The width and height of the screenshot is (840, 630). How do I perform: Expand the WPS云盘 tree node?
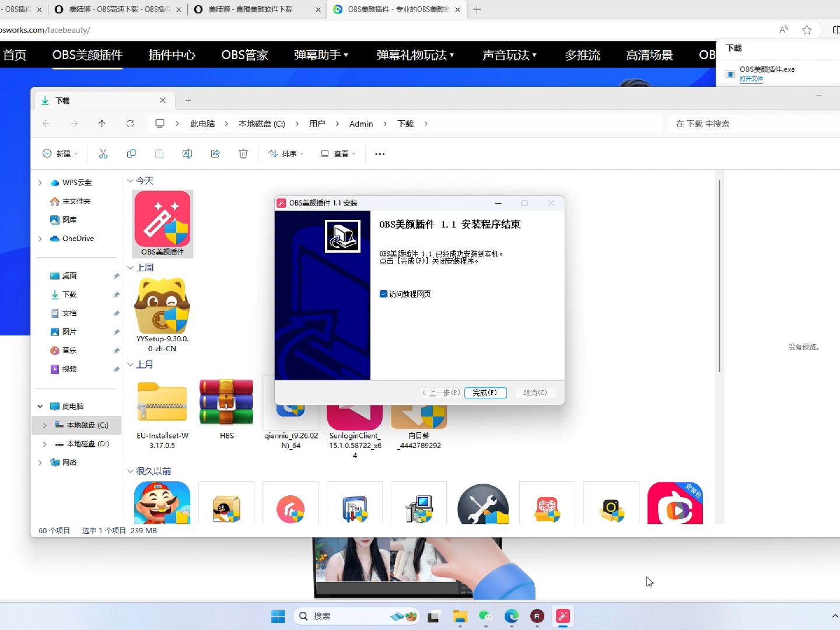pos(40,183)
